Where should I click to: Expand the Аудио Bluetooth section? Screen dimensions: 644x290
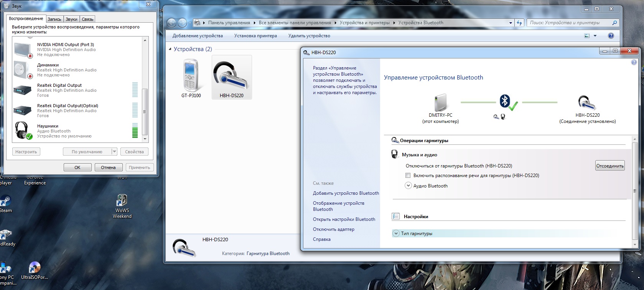click(408, 186)
